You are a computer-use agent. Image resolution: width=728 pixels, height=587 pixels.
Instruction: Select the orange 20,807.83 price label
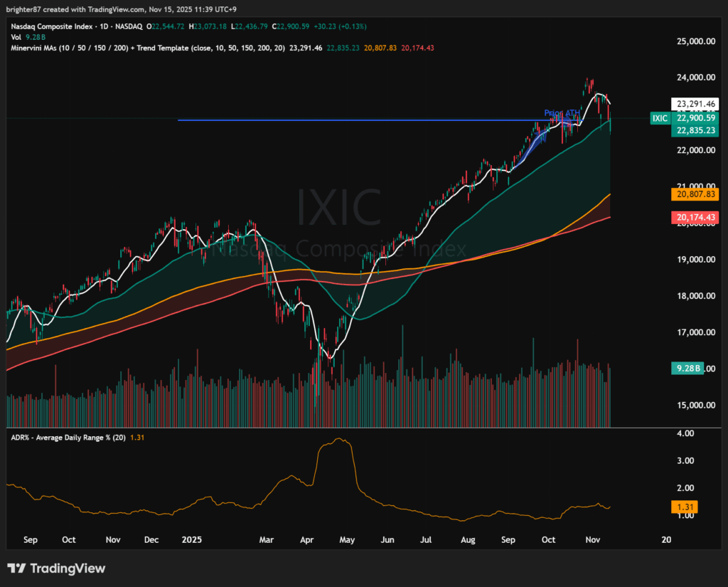(x=694, y=194)
